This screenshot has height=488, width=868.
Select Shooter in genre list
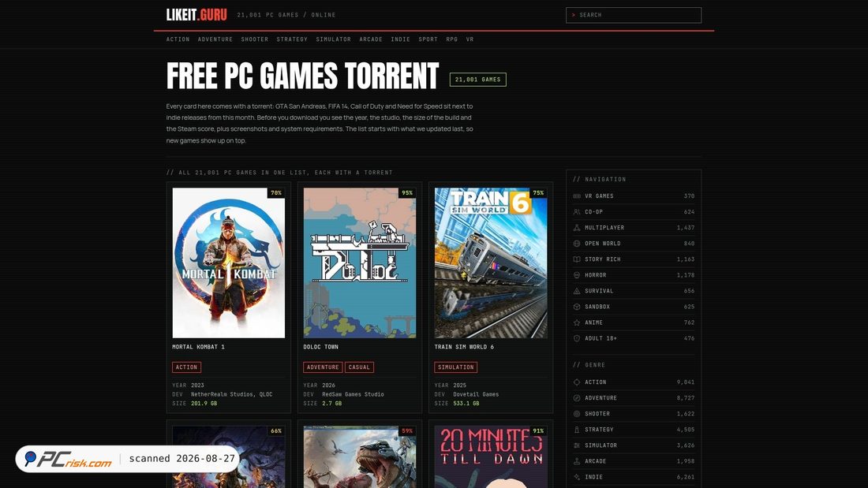tap(634, 413)
